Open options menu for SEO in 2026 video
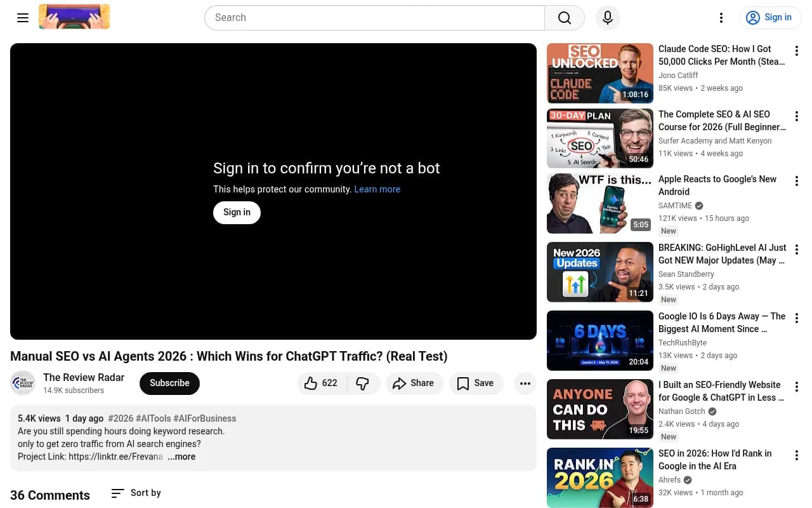The image size is (812, 508). (797, 455)
